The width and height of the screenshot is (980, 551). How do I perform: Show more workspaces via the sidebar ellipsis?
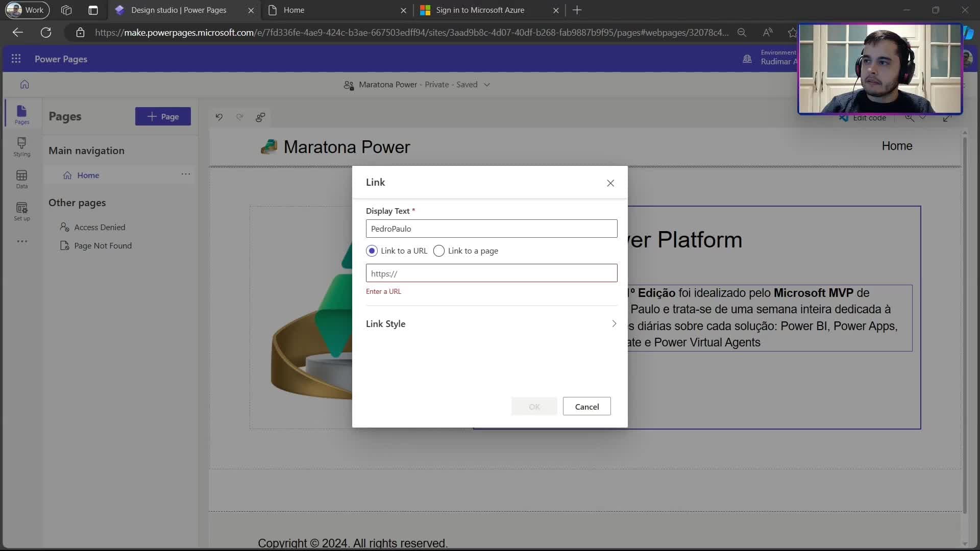22,241
